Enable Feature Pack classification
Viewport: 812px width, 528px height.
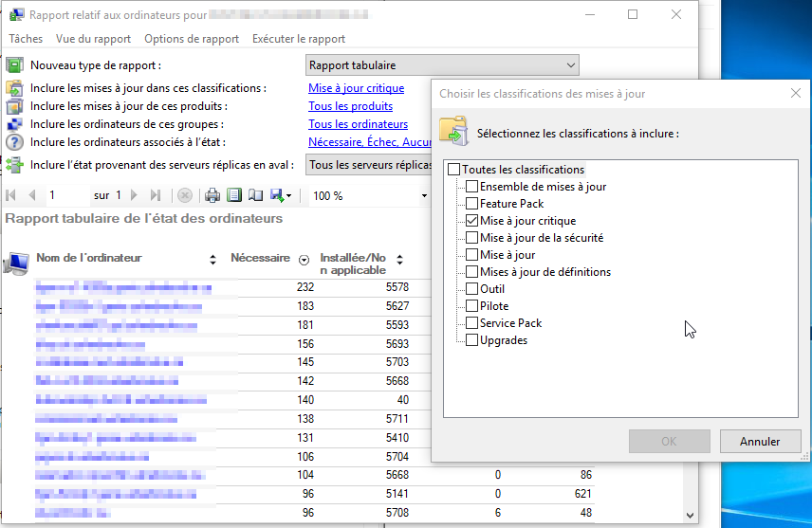(471, 204)
